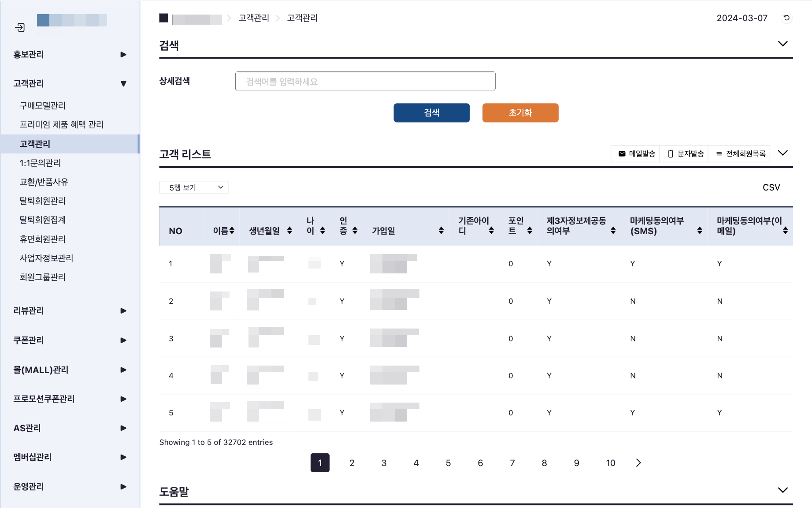Go to pagination page 10

pyautogui.click(x=611, y=463)
